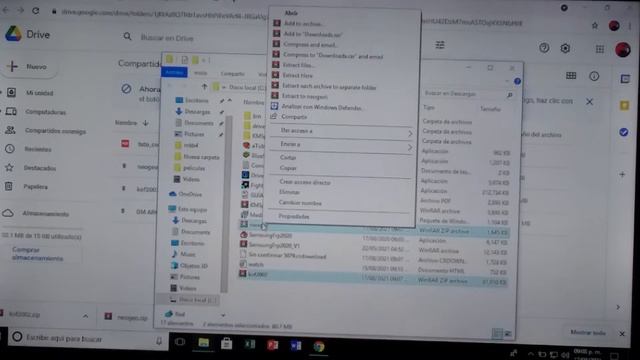This screenshot has height=360, width=640.
Task: Open Word from the Windows taskbar
Action: [x=296, y=345]
